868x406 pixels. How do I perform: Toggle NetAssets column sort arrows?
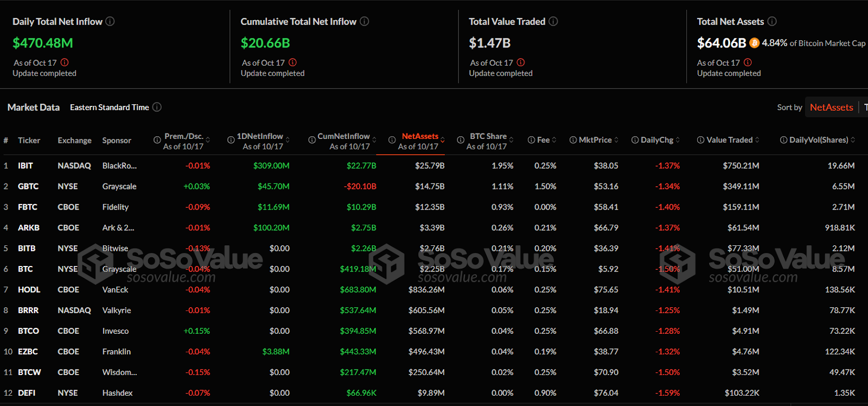443,140
